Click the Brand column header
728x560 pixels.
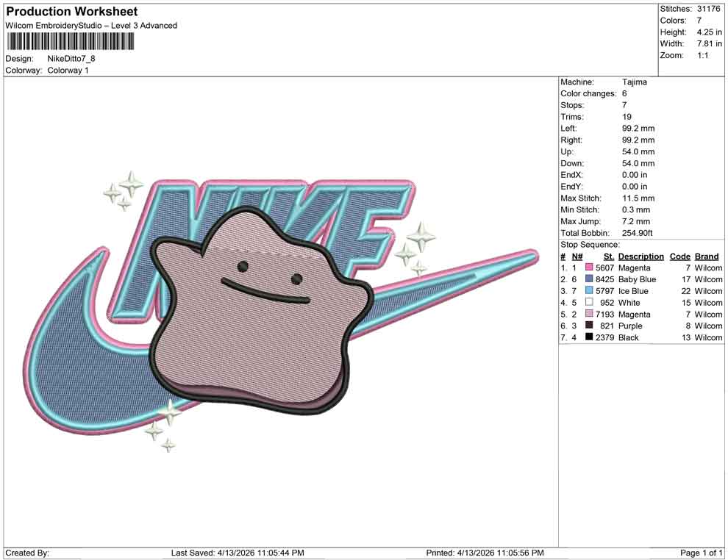point(706,256)
